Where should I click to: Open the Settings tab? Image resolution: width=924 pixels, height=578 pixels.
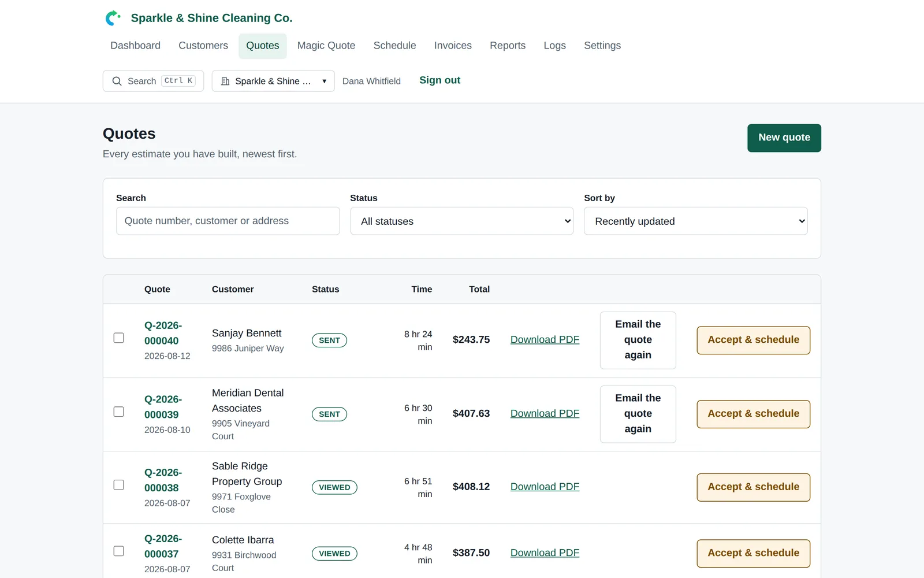pyautogui.click(x=602, y=46)
